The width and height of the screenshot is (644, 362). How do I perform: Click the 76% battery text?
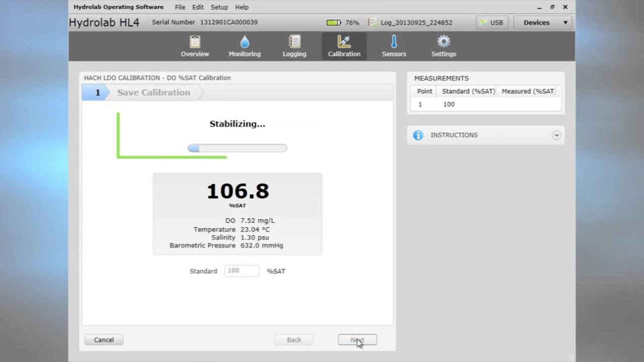352,23
